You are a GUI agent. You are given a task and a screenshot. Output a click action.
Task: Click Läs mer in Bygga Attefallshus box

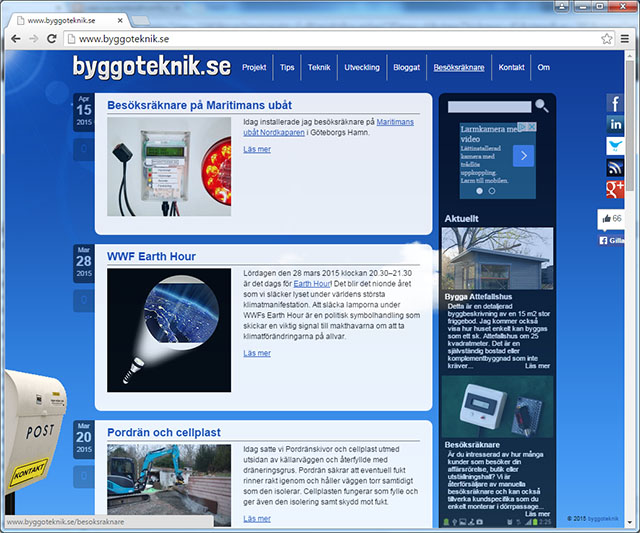tap(538, 366)
